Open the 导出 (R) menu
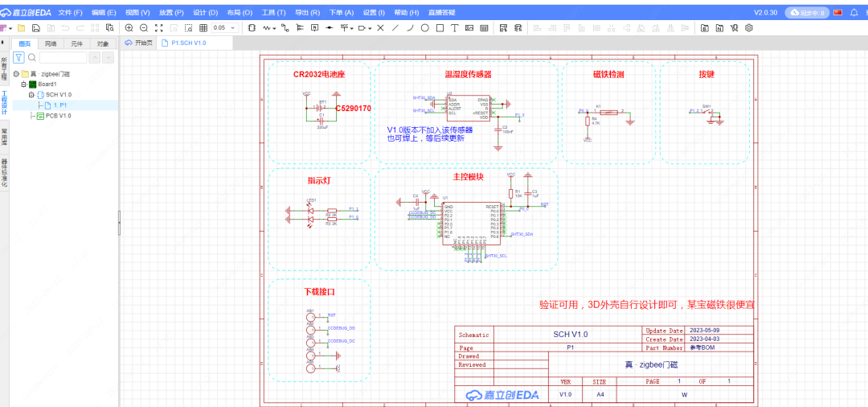This screenshot has height=407, width=868. tap(307, 12)
